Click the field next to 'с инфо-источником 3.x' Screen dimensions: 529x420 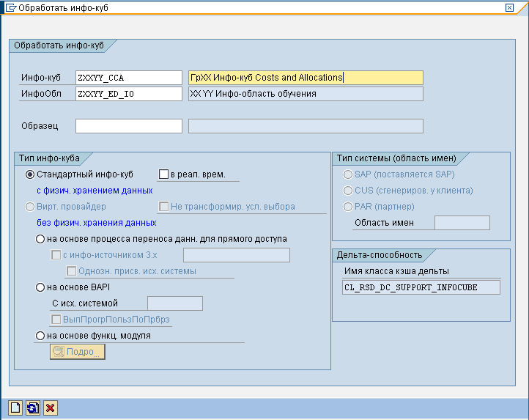(237, 255)
